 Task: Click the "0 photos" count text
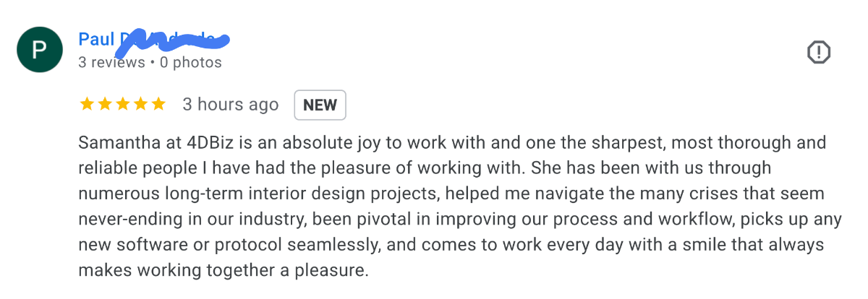tap(191, 63)
